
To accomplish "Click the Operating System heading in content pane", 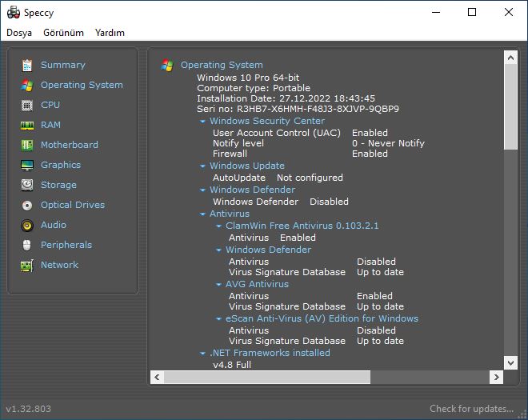I will pos(222,65).
